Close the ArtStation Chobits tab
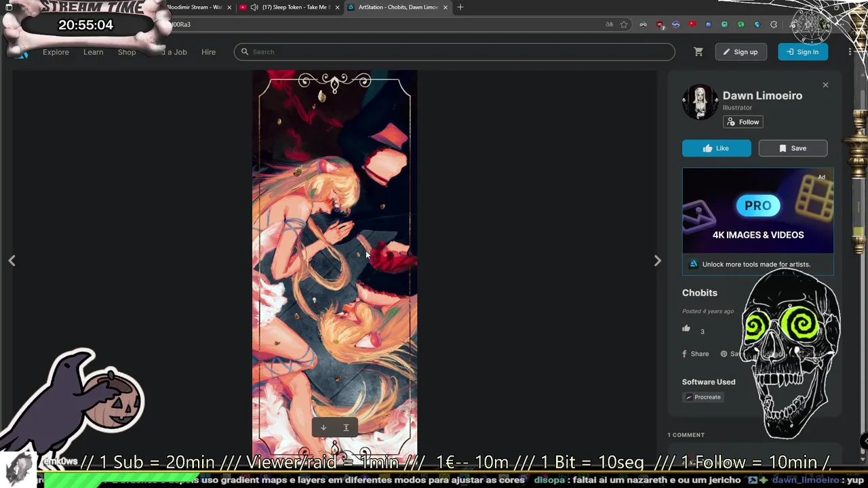The height and width of the screenshot is (488, 868). pyautogui.click(x=446, y=7)
